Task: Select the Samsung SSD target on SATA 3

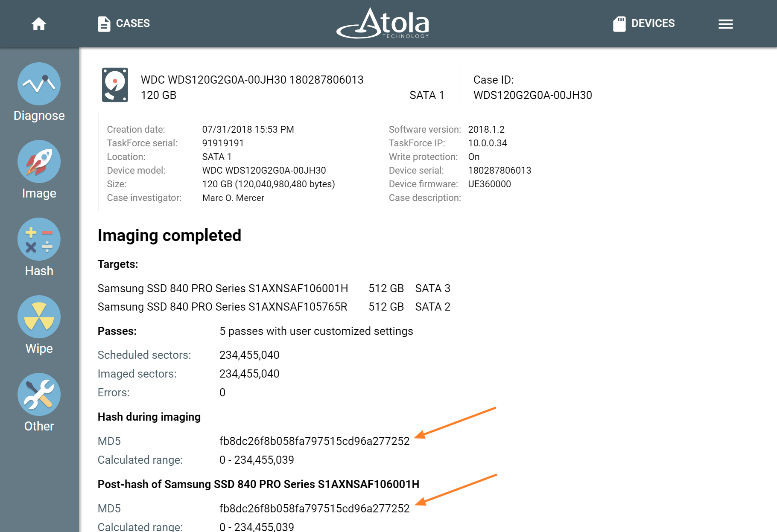Action: point(223,288)
